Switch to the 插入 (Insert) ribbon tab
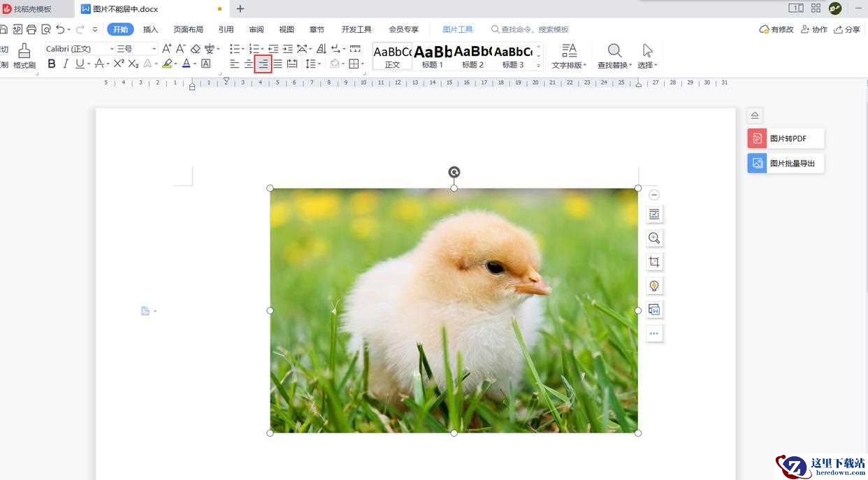 point(150,29)
